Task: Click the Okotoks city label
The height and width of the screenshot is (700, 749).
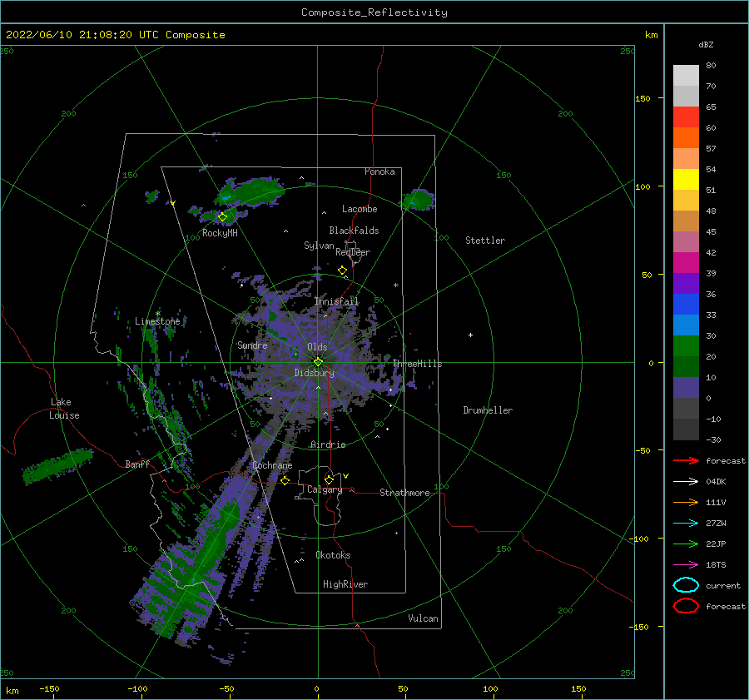Action: pos(333,555)
